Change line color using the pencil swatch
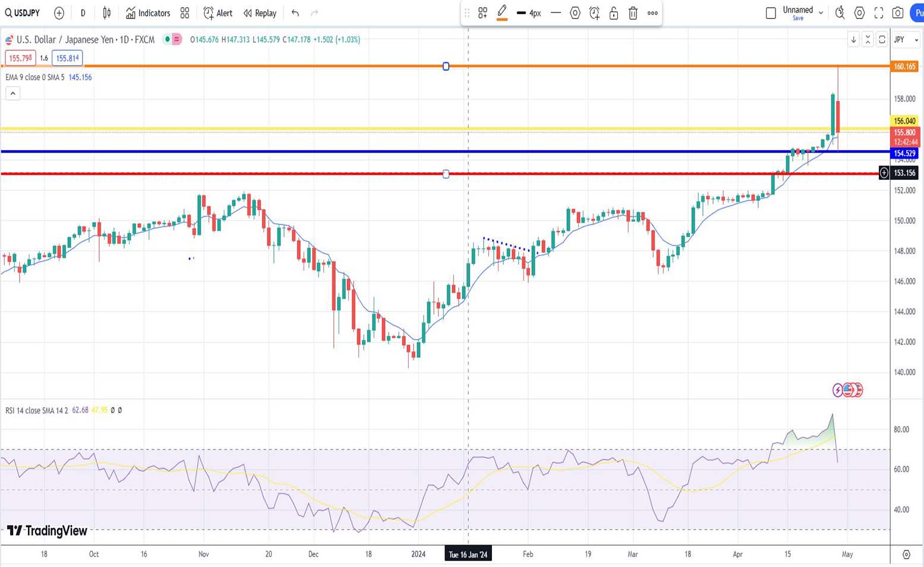This screenshot has width=924, height=567. (502, 13)
